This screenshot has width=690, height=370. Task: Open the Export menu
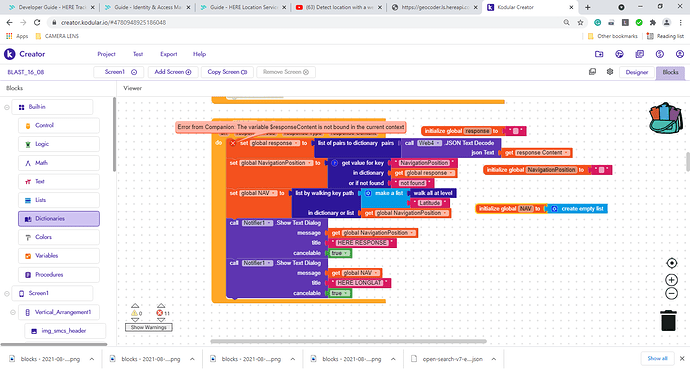[x=169, y=54]
